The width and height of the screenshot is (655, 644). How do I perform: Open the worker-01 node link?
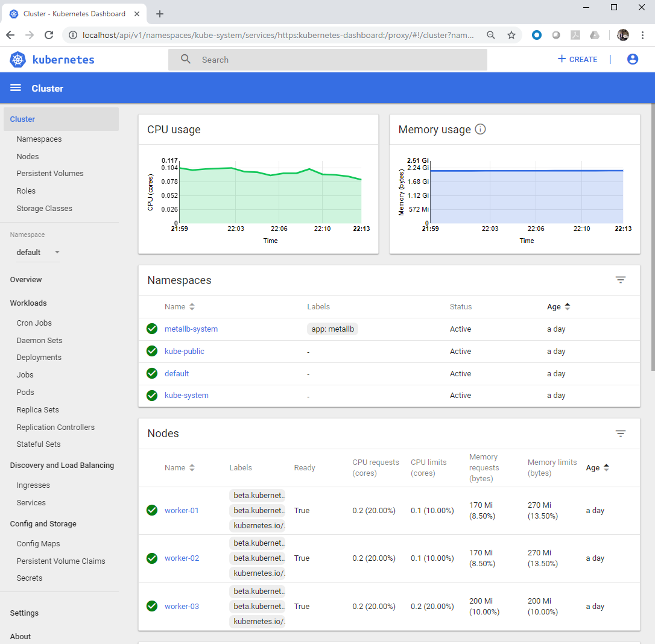click(x=182, y=510)
